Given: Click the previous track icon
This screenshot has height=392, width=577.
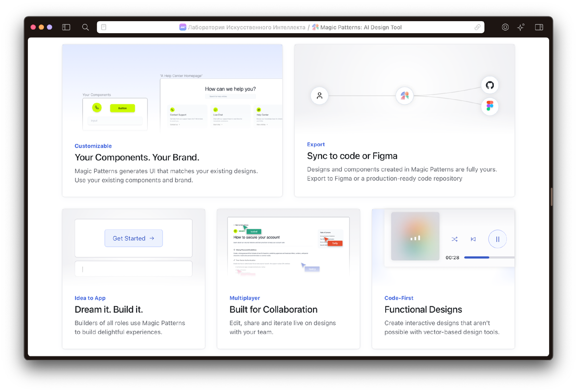Looking at the screenshot, I should pos(473,239).
